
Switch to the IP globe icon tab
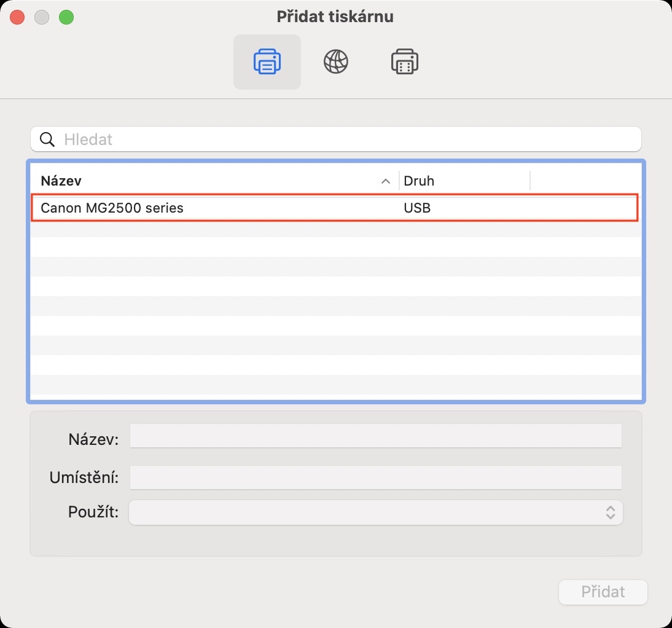336,62
